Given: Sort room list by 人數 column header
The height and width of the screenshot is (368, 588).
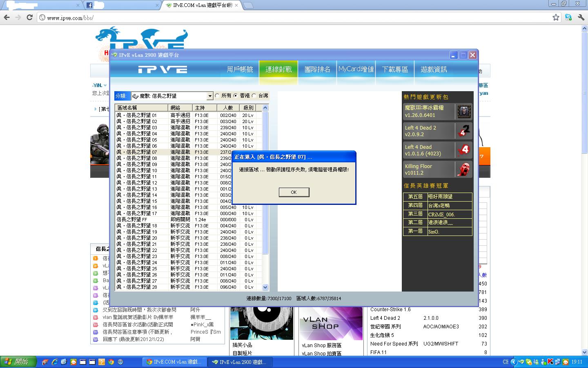Looking at the screenshot, I should (x=228, y=108).
